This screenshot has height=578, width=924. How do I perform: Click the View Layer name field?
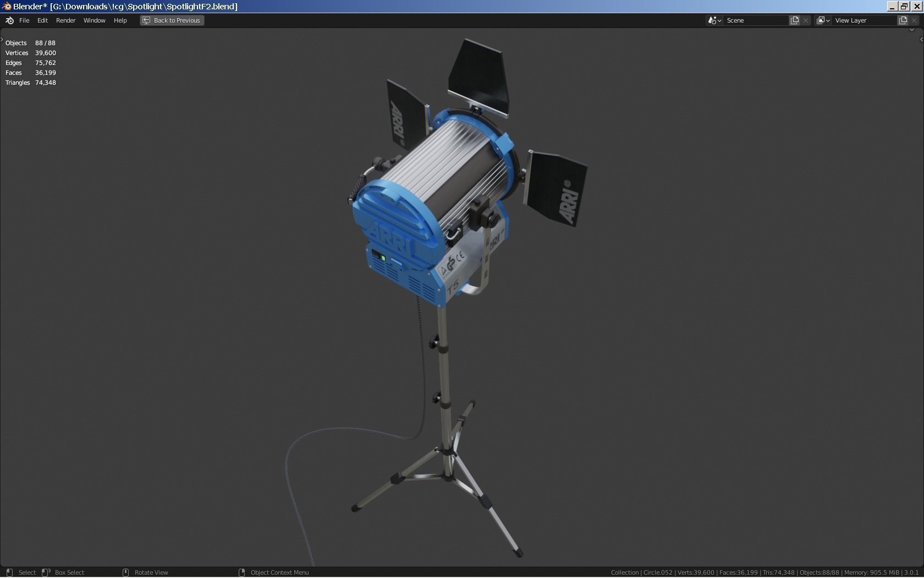[x=865, y=20]
